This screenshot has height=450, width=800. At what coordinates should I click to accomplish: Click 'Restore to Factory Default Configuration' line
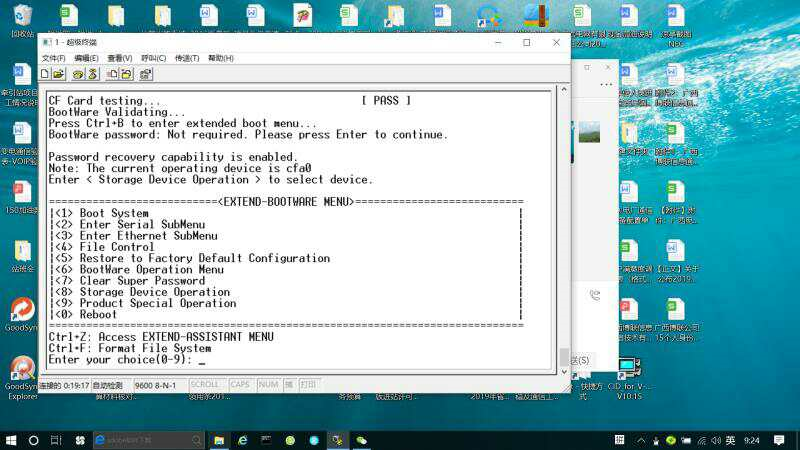(x=190, y=258)
